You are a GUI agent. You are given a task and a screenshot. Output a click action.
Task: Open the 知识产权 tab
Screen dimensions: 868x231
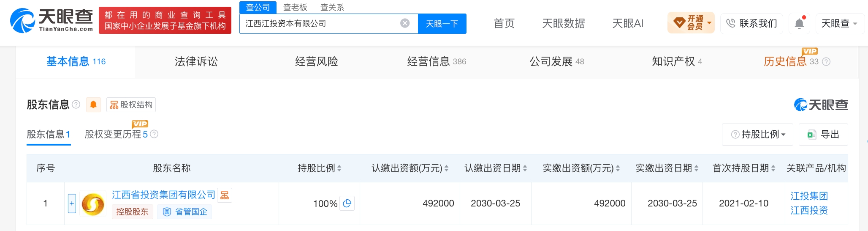coord(677,62)
